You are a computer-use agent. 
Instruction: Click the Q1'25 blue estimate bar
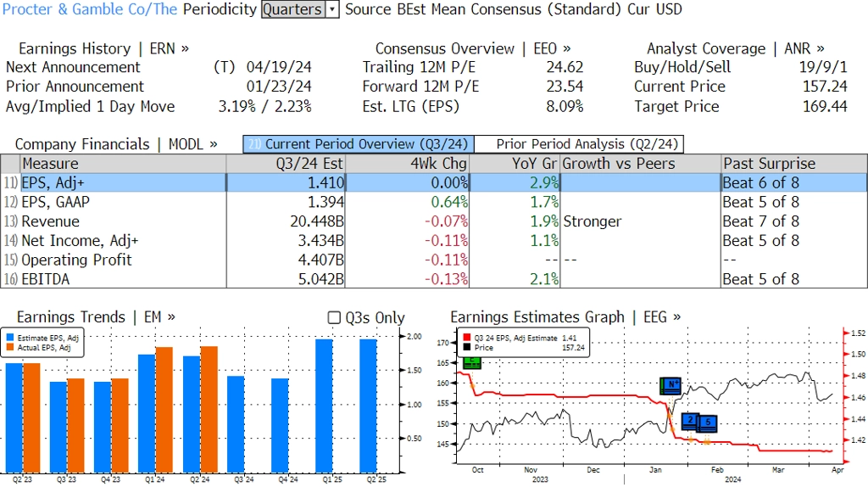pyautogui.click(x=324, y=406)
